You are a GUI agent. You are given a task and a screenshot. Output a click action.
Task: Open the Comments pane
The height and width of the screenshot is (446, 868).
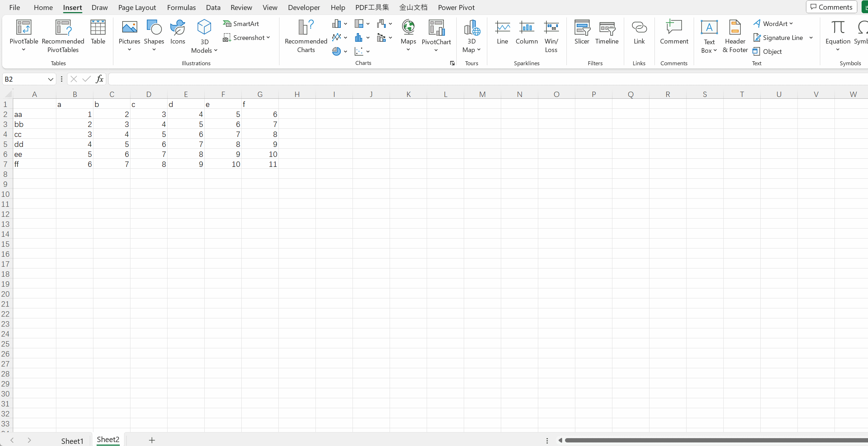click(x=831, y=7)
